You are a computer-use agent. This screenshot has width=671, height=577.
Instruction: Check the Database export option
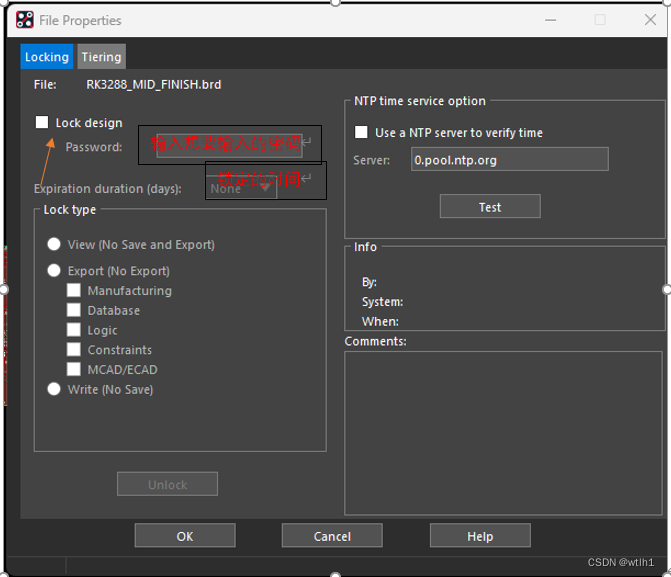[x=74, y=310]
